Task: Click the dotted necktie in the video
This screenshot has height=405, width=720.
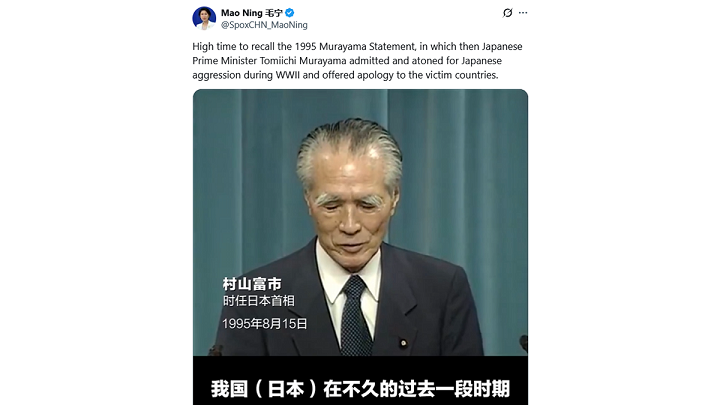Action: tap(355, 316)
